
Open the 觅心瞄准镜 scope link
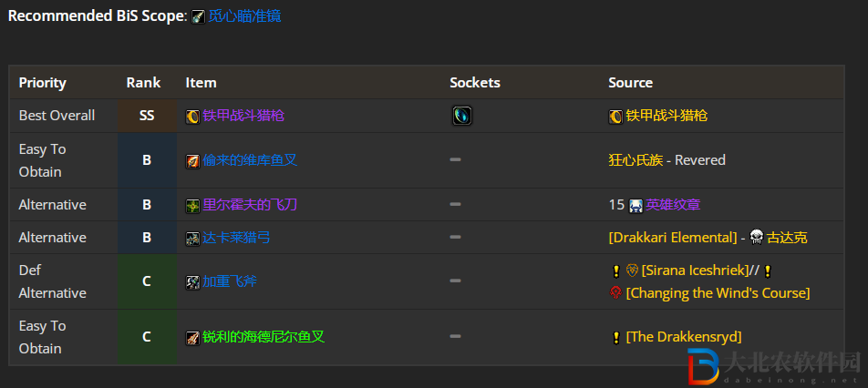[244, 16]
